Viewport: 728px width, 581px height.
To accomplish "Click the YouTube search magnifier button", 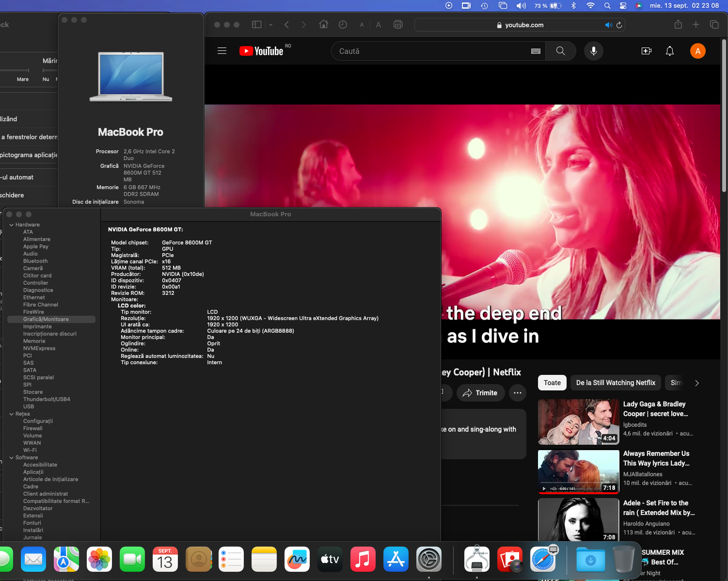I will [560, 51].
